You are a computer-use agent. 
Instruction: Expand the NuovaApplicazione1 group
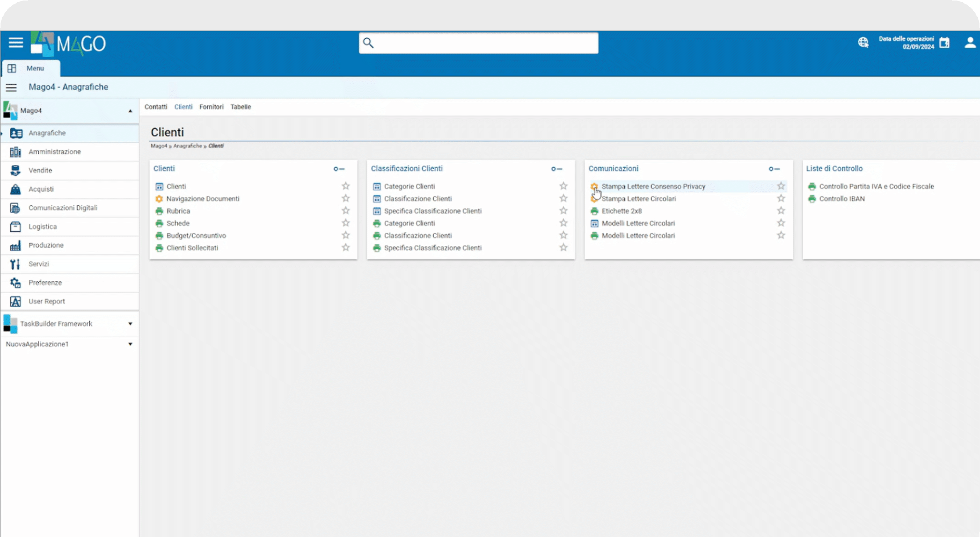tap(130, 344)
